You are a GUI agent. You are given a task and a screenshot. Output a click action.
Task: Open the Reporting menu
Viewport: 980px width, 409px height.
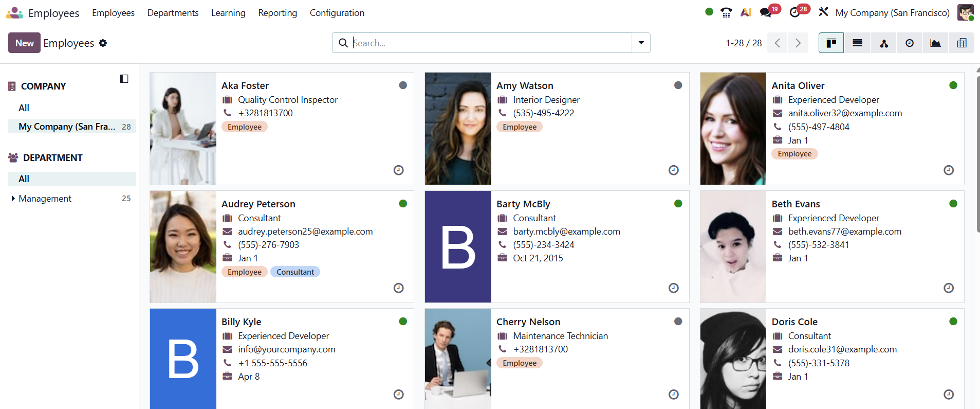point(278,13)
